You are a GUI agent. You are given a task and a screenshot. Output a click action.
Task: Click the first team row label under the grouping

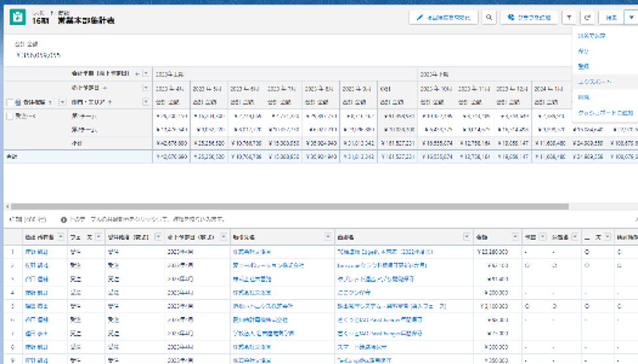pyautogui.click(x=84, y=116)
